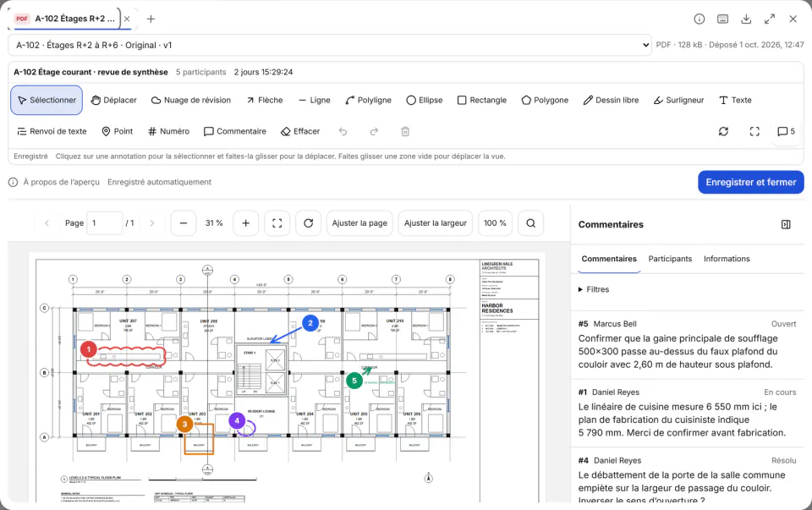The image size is (812, 510).
Task: Select the Déplacer tool
Action: click(113, 100)
